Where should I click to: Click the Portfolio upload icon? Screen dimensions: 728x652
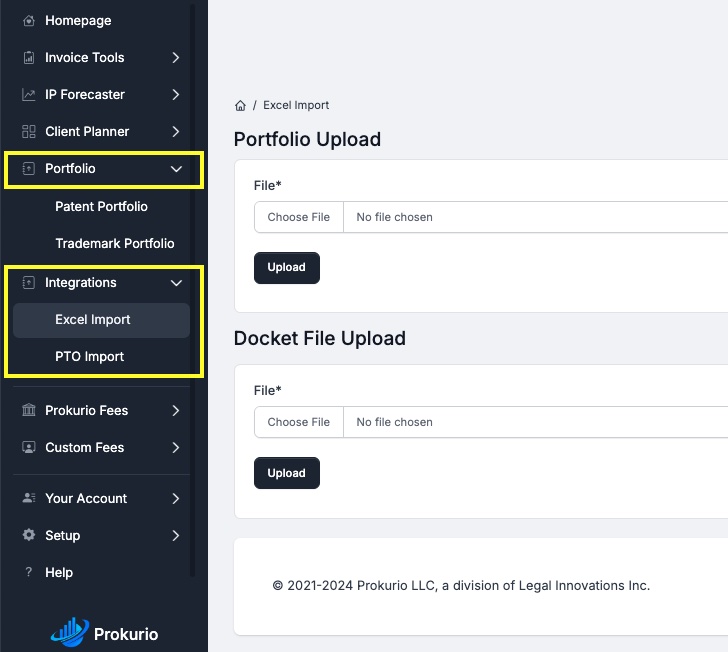[x=29, y=169]
